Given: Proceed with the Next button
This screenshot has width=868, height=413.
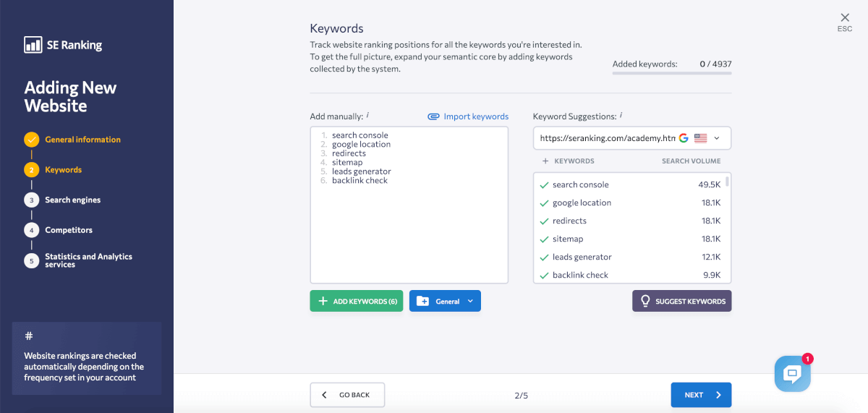Looking at the screenshot, I should click(700, 395).
